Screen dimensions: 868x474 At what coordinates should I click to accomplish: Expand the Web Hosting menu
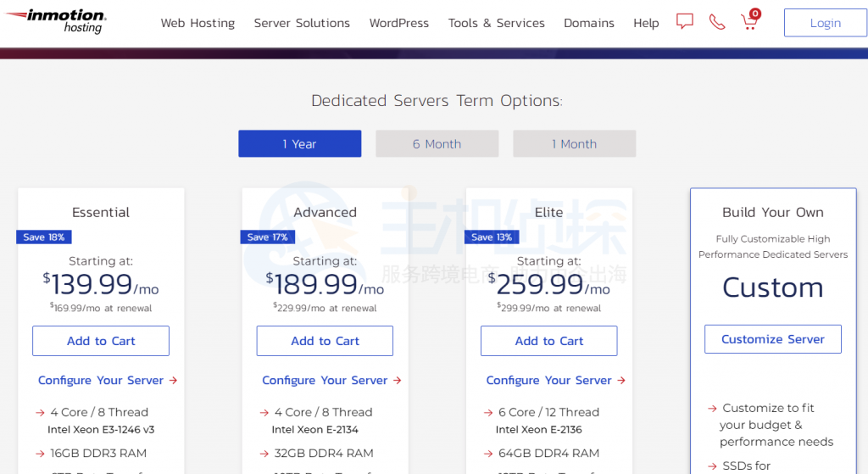click(x=198, y=23)
